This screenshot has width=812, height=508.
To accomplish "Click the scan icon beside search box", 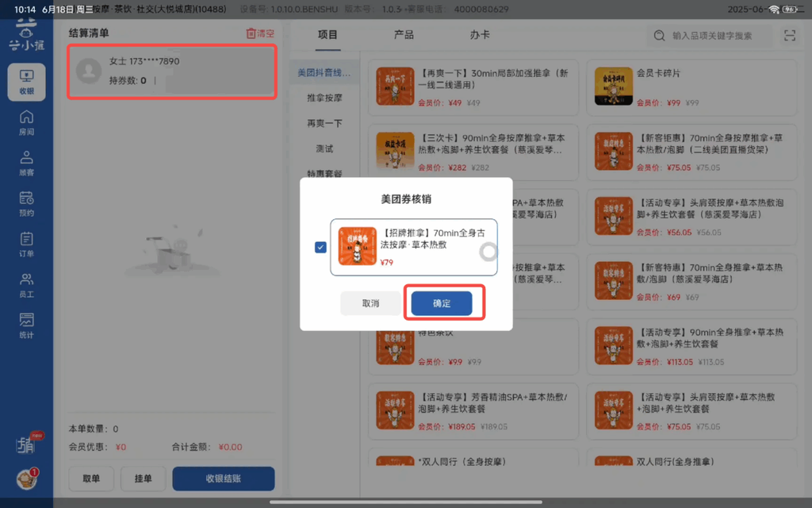I will (790, 35).
